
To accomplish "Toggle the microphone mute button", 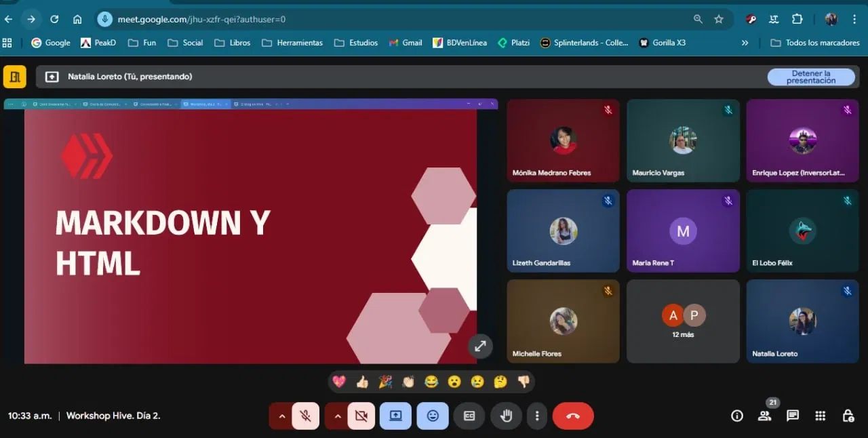I will click(306, 416).
